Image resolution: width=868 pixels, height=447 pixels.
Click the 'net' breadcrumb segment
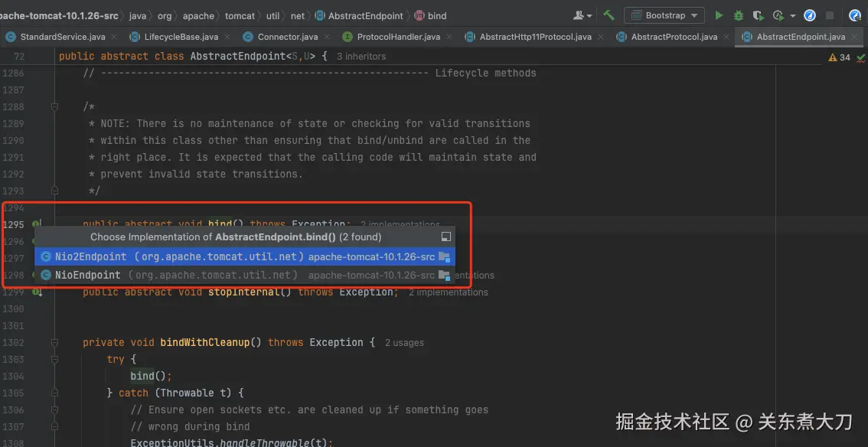[x=297, y=16]
